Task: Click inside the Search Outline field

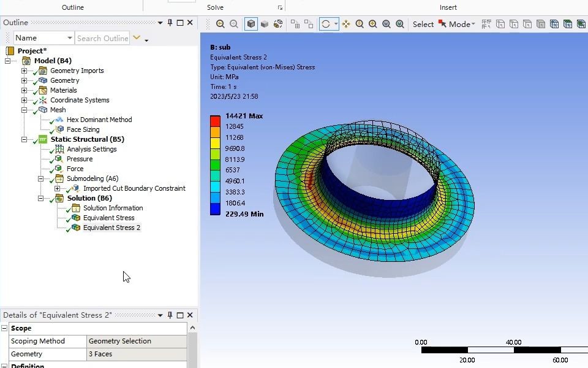Action: (x=102, y=38)
